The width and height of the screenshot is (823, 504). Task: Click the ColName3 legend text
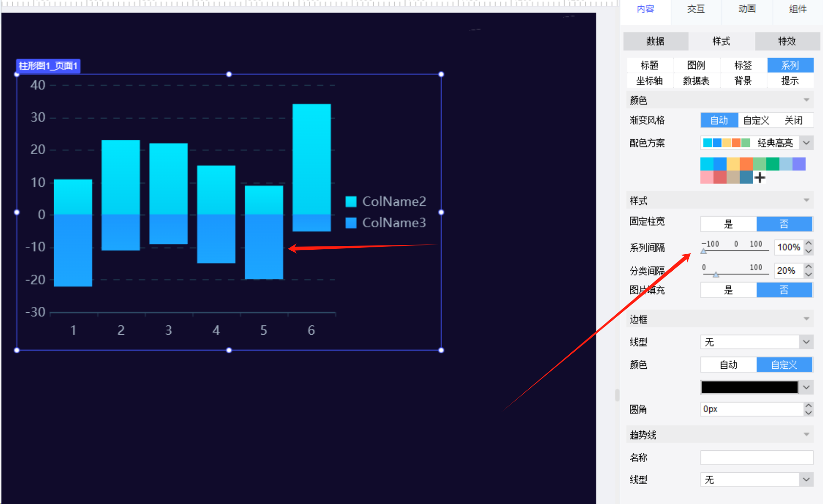(394, 223)
